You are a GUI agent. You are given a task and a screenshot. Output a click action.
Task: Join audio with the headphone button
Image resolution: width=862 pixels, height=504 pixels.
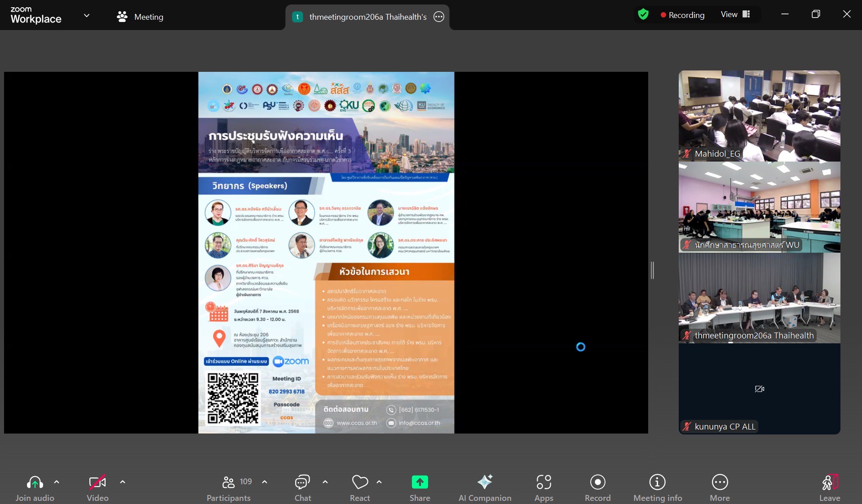[x=35, y=488]
